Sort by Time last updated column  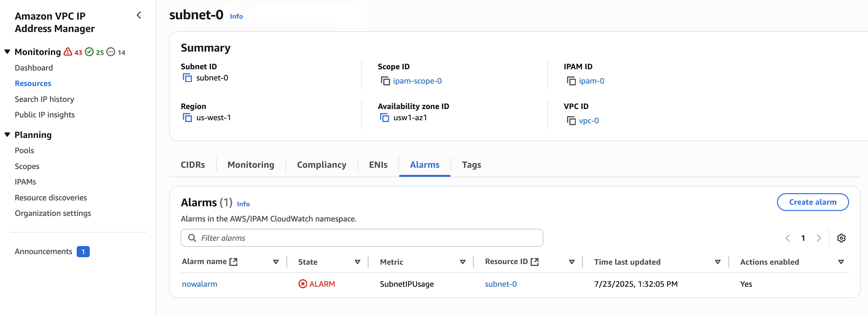(717, 262)
